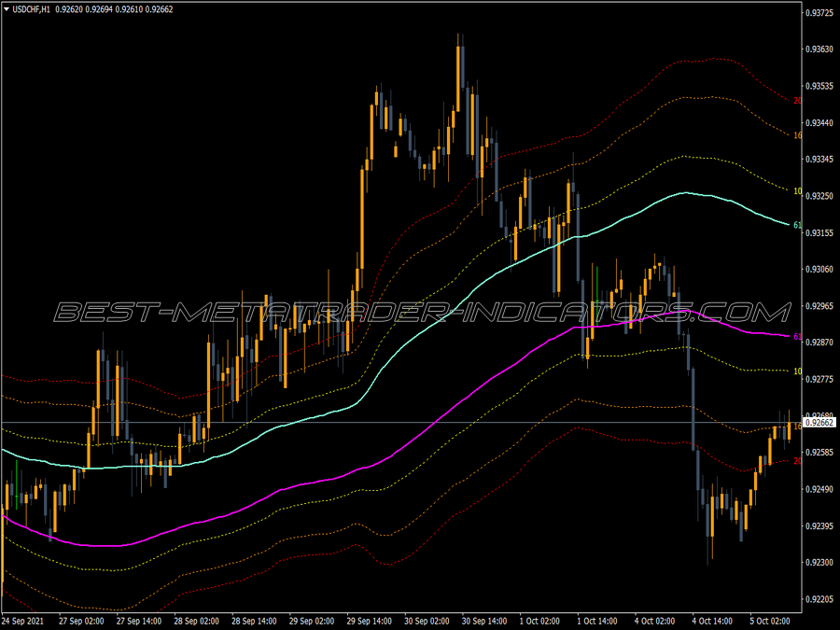
Task: Click price scale label 0.93155
Action: pos(819,232)
